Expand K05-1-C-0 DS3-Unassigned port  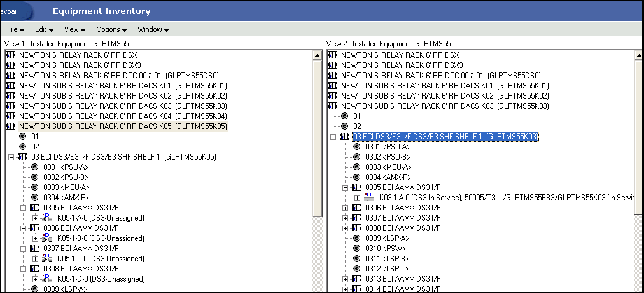coord(36,259)
